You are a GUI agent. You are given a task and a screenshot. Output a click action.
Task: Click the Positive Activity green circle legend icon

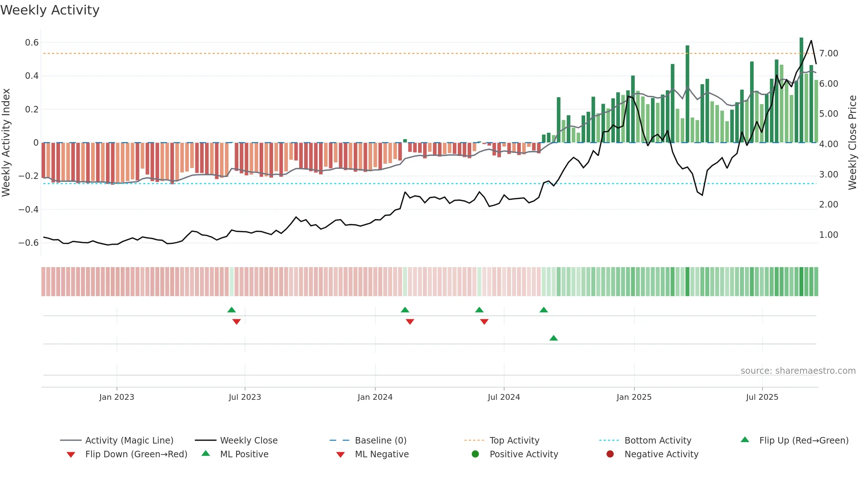click(476, 454)
